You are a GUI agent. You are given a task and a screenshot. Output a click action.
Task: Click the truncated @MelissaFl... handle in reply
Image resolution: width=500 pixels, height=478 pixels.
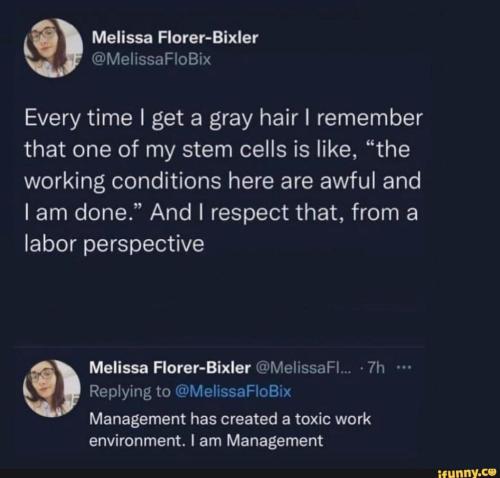click(x=303, y=368)
